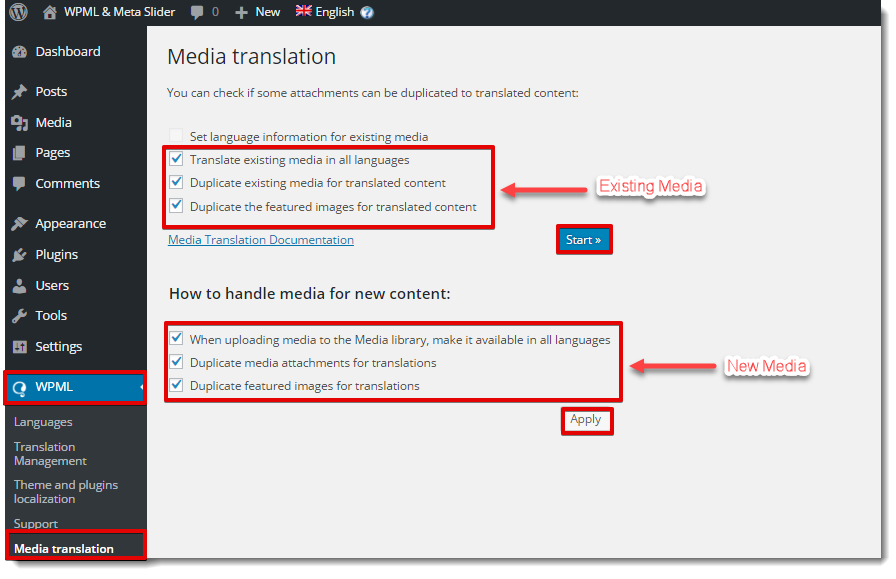Click the Appearance paintbrush icon
The image size is (896, 579).
click(19, 224)
